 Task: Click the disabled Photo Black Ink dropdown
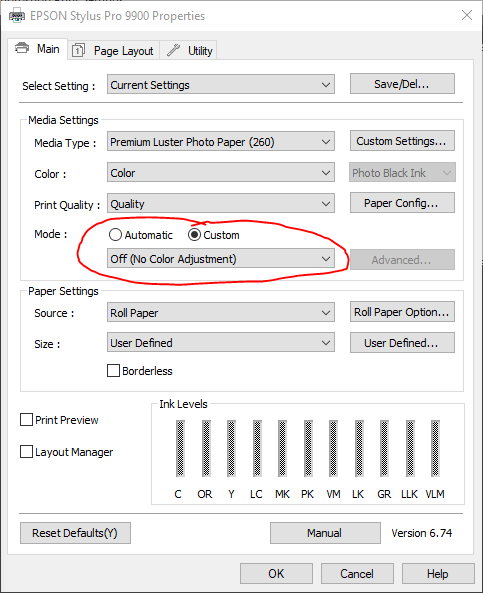click(x=402, y=172)
